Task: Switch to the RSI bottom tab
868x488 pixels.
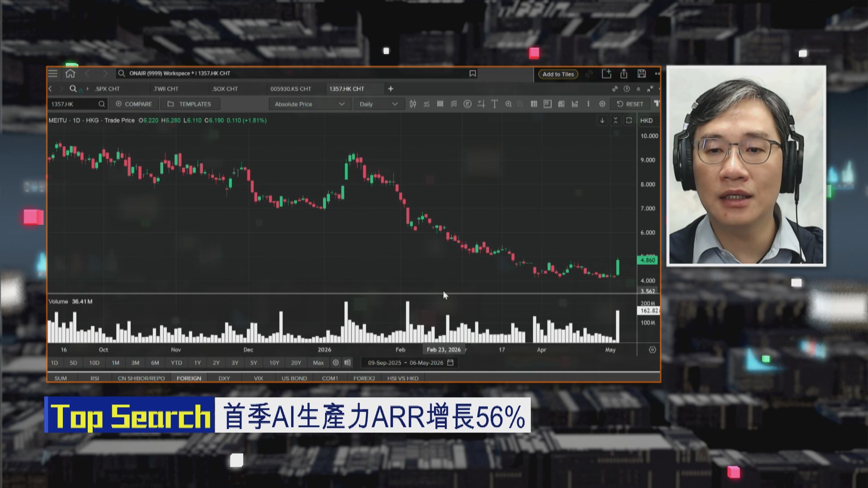Action: tap(94, 378)
